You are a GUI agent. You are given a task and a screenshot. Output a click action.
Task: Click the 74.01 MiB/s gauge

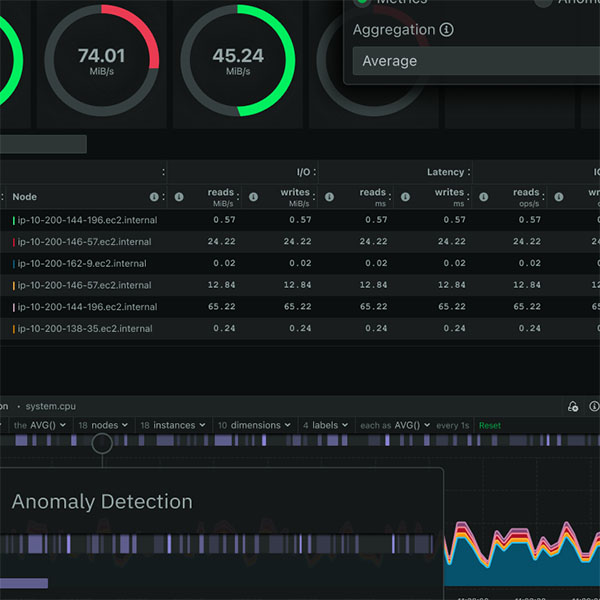click(102, 60)
